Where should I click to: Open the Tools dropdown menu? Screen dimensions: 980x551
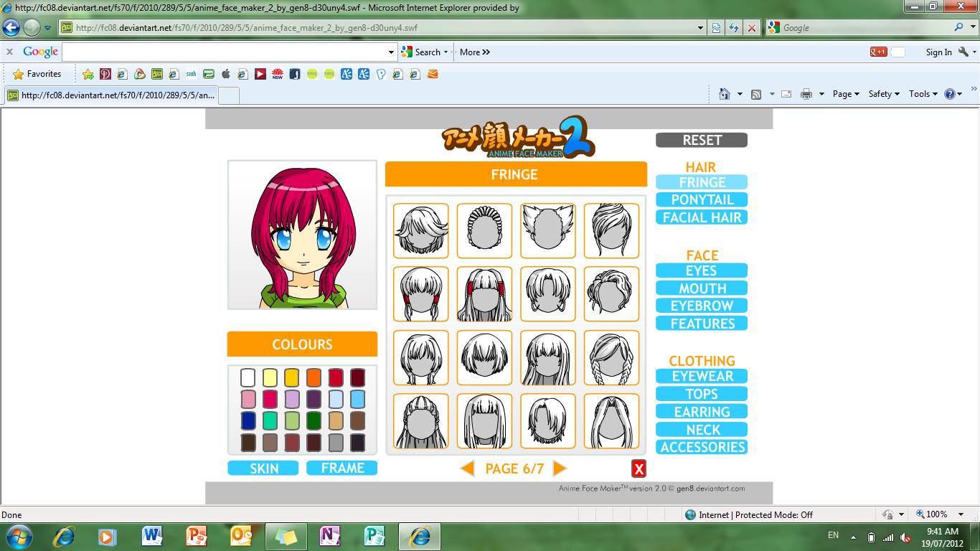point(923,94)
